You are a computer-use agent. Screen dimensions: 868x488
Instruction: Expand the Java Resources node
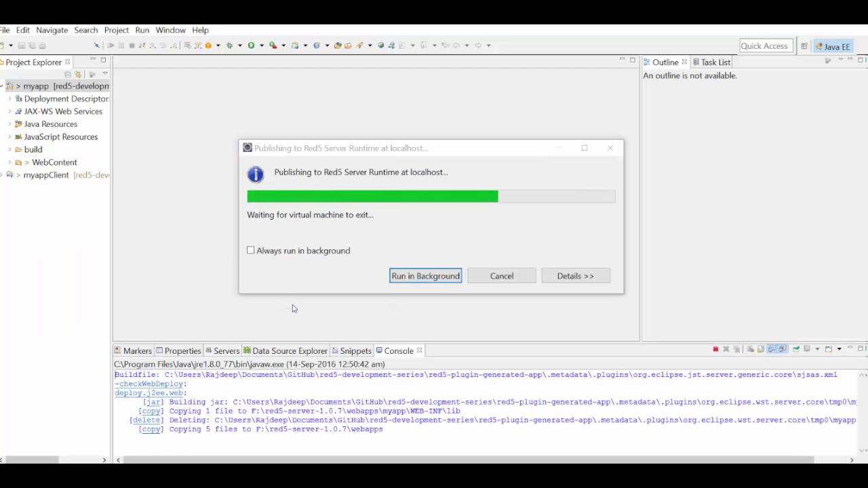click(9, 124)
